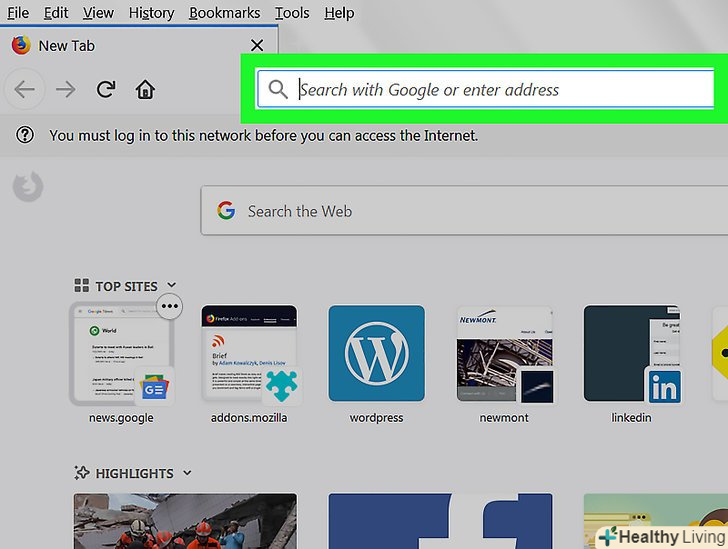Open the linkedin top site thumbnail
728x549 pixels.
pyautogui.click(x=632, y=353)
